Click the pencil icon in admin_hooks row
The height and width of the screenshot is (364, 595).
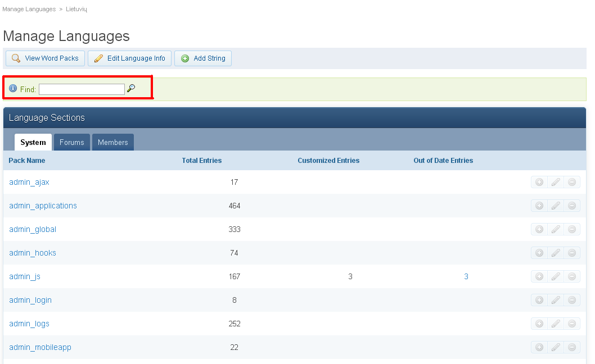pos(556,253)
